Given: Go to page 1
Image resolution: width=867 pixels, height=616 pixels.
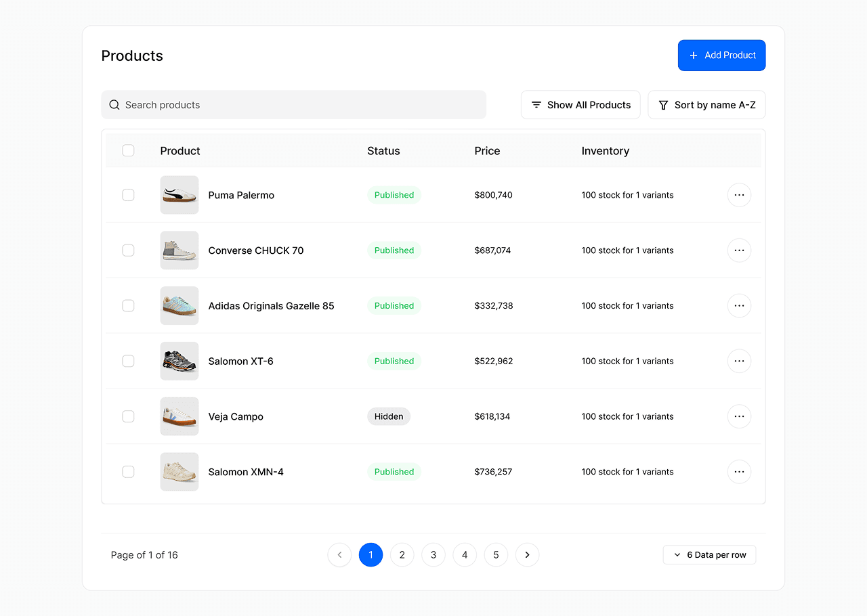Looking at the screenshot, I should click(x=371, y=555).
